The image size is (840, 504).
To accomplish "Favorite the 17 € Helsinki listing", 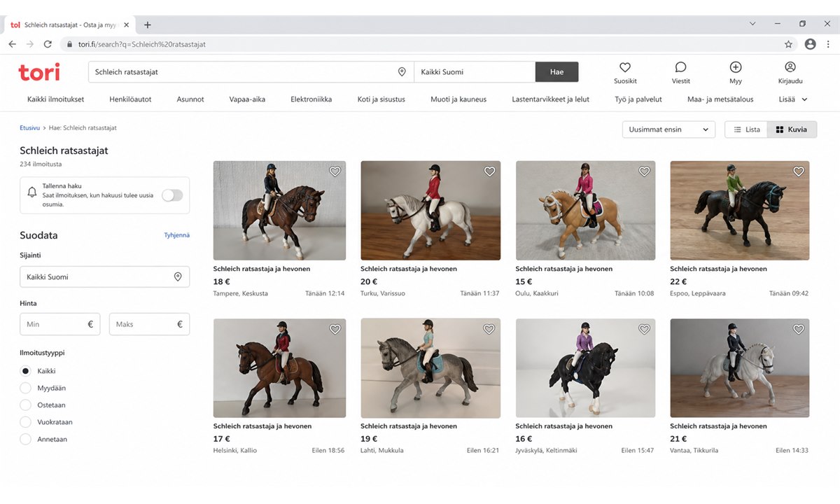I will (335, 329).
